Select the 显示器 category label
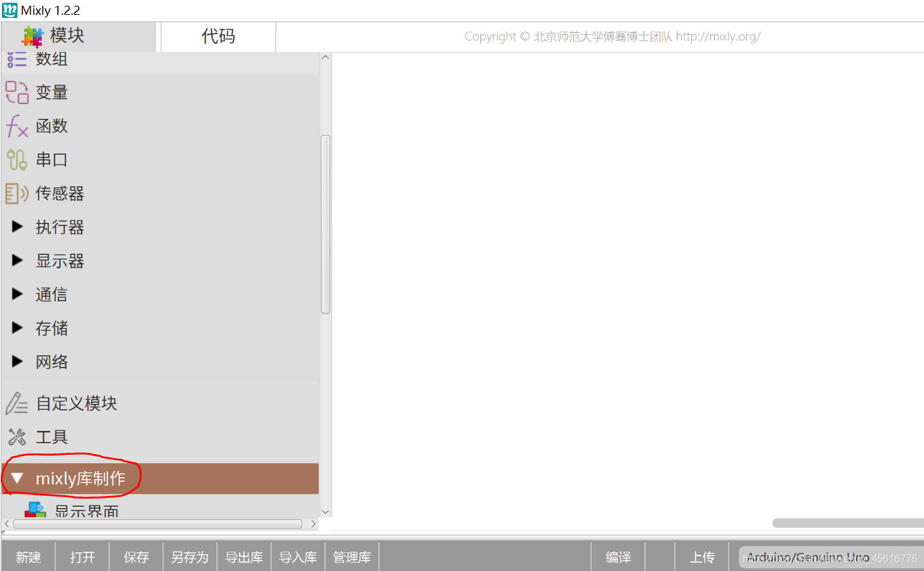Image resolution: width=924 pixels, height=571 pixels. click(x=60, y=261)
